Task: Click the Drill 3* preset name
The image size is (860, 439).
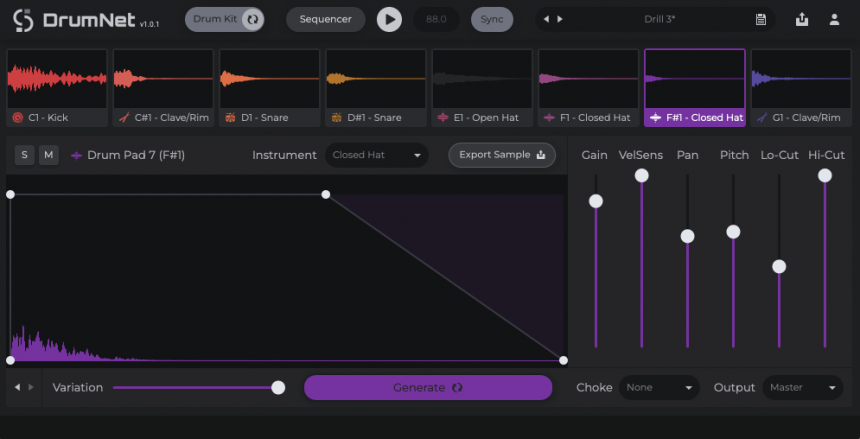Action: pyautogui.click(x=660, y=19)
